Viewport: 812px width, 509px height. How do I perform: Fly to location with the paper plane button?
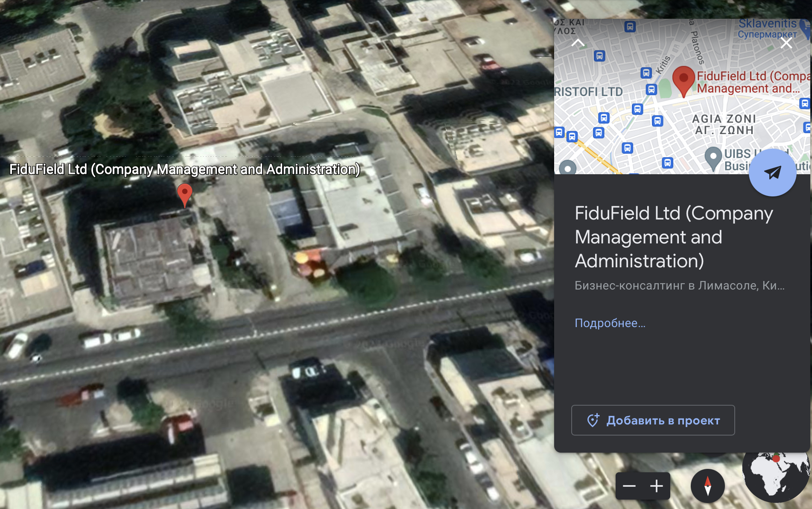tap(773, 173)
